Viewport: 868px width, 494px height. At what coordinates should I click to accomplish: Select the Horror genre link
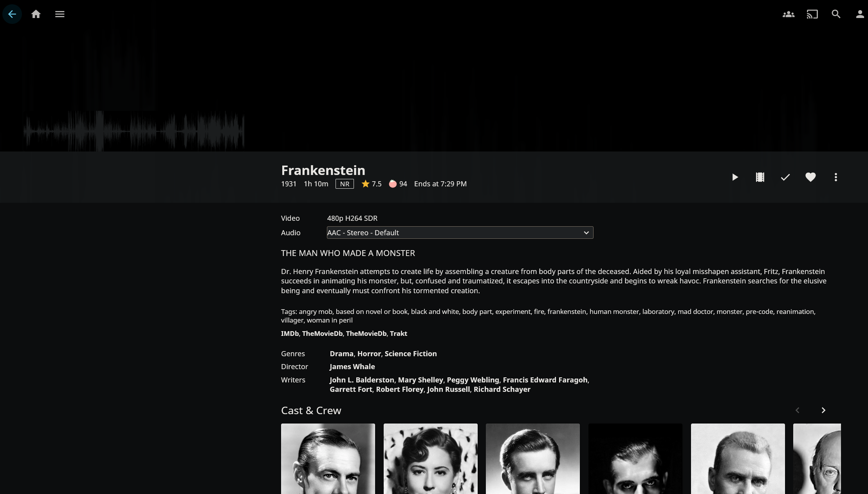tap(369, 353)
